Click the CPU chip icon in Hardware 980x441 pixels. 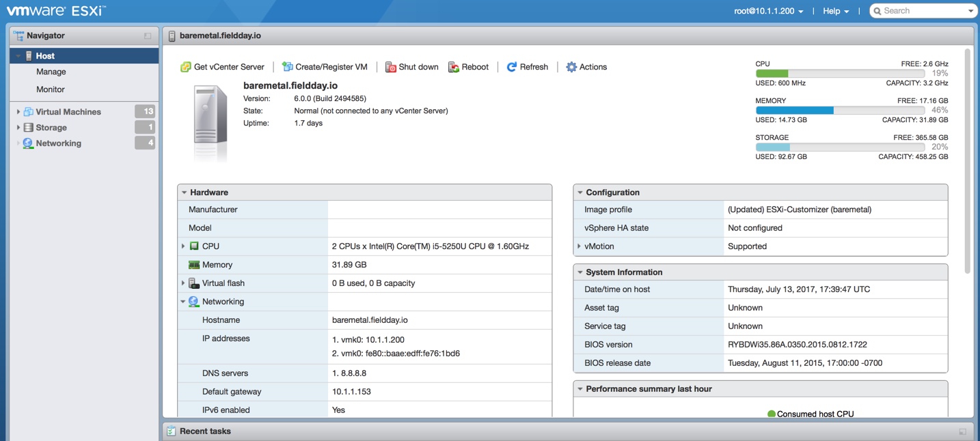[x=194, y=246]
